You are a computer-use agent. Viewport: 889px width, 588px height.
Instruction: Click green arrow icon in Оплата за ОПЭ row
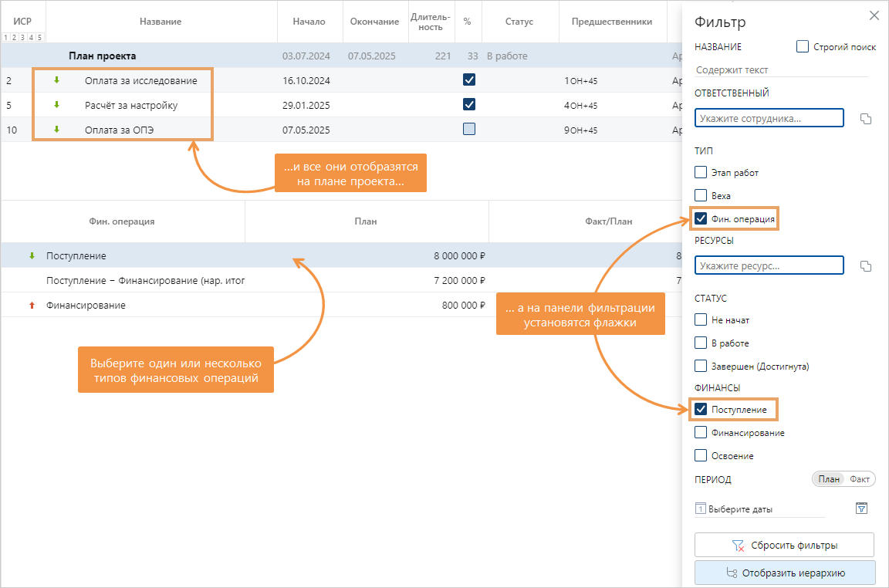point(56,130)
